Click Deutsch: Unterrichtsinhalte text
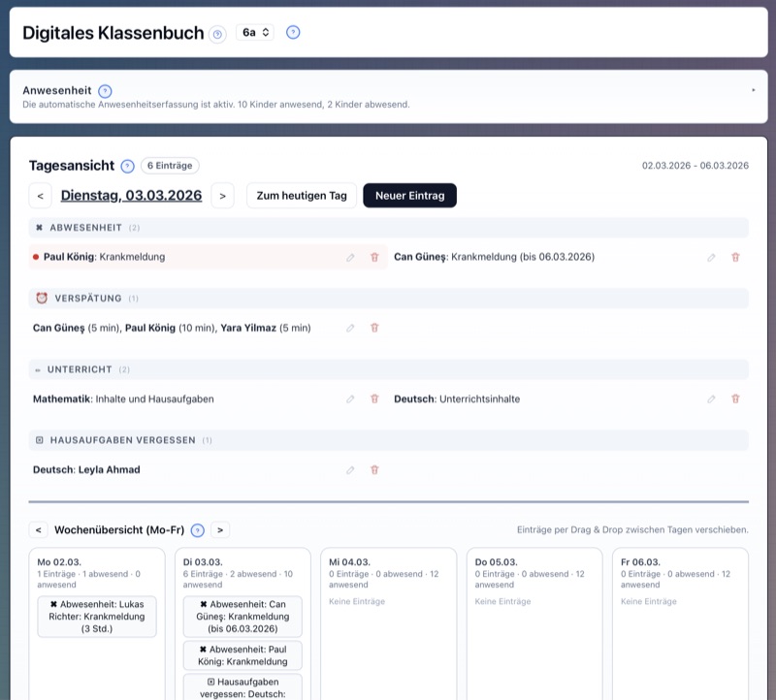The image size is (776, 700). coord(457,399)
